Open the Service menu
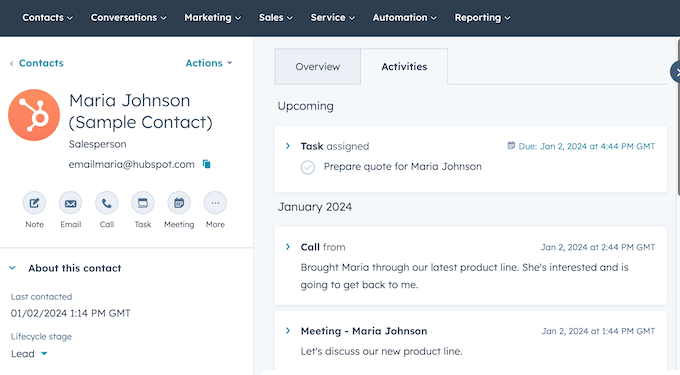The height and width of the screenshot is (375, 680). pyautogui.click(x=333, y=17)
